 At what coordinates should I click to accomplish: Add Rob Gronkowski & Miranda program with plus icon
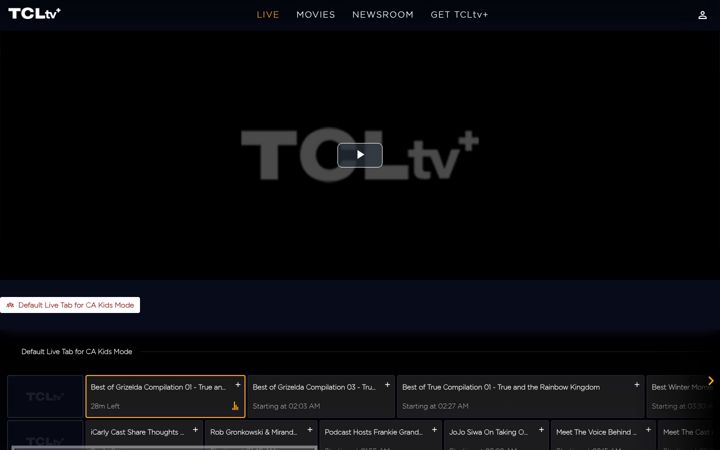310,430
